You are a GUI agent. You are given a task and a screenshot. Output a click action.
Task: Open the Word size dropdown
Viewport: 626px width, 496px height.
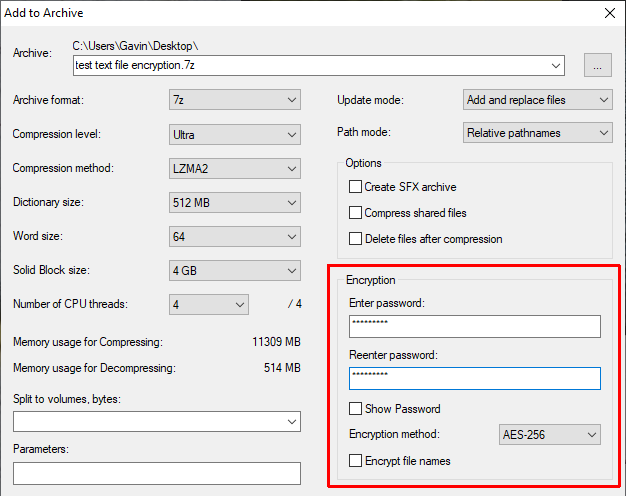pyautogui.click(x=235, y=236)
